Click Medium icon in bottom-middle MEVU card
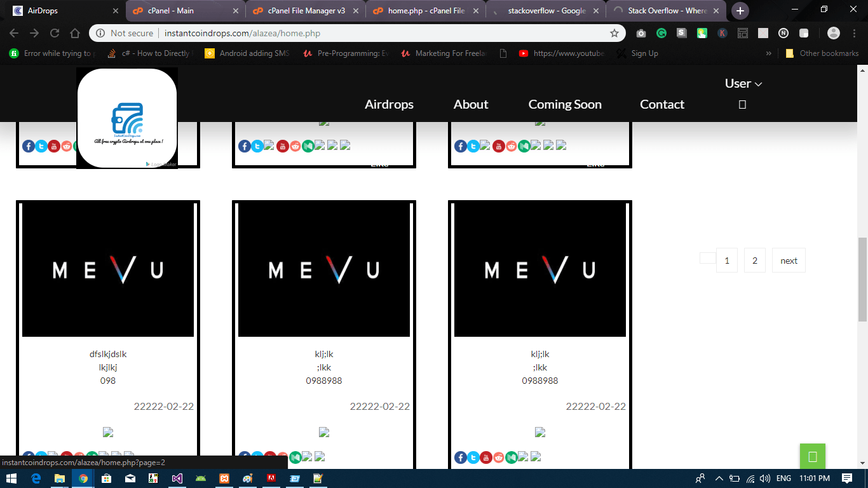 pyautogui.click(x=295, y=457)
